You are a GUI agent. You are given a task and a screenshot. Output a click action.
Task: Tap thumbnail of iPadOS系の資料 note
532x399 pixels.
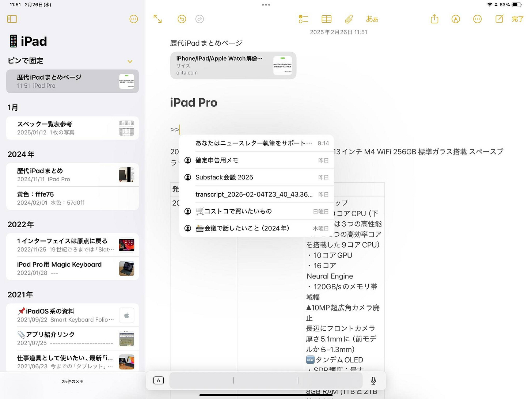coord(126,315)
